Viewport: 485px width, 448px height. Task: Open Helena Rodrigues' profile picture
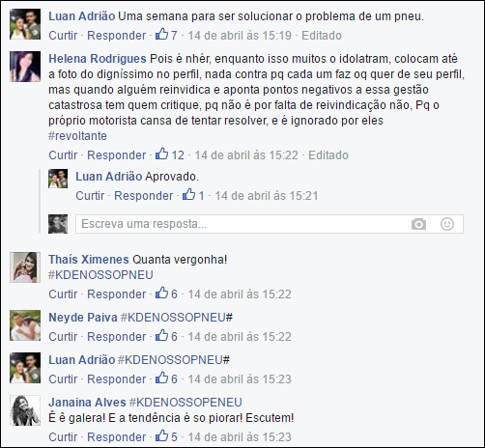25,67
